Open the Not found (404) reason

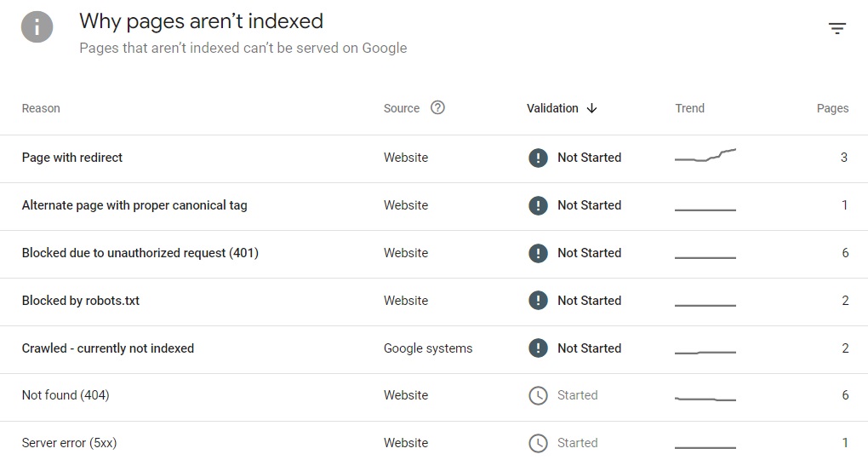click(x=66, y=395)
